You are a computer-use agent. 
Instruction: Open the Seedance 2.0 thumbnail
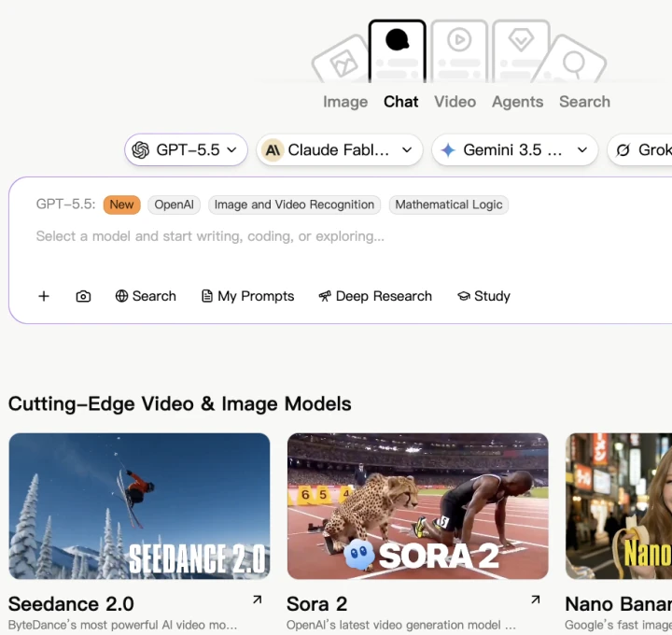[139, 506]
